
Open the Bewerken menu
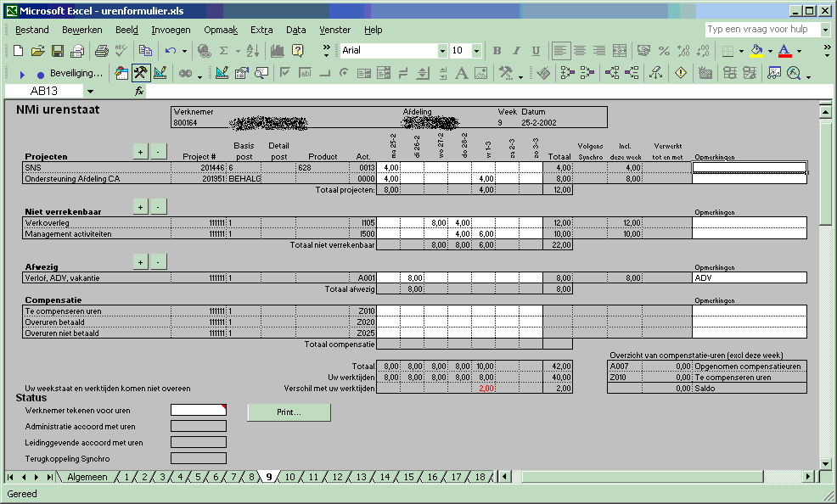82,30
